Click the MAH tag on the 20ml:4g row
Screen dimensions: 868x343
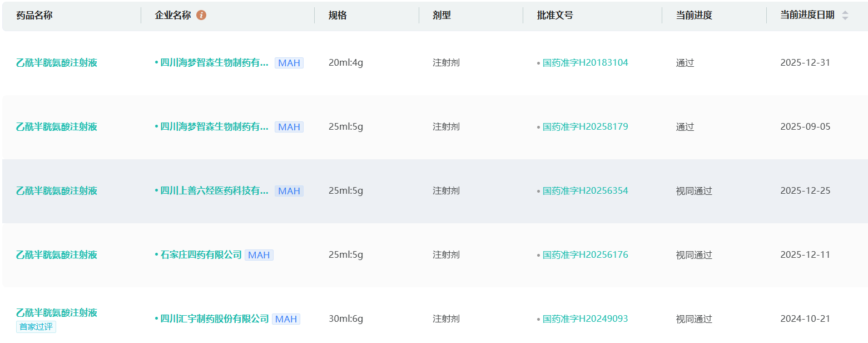(289, 63)
